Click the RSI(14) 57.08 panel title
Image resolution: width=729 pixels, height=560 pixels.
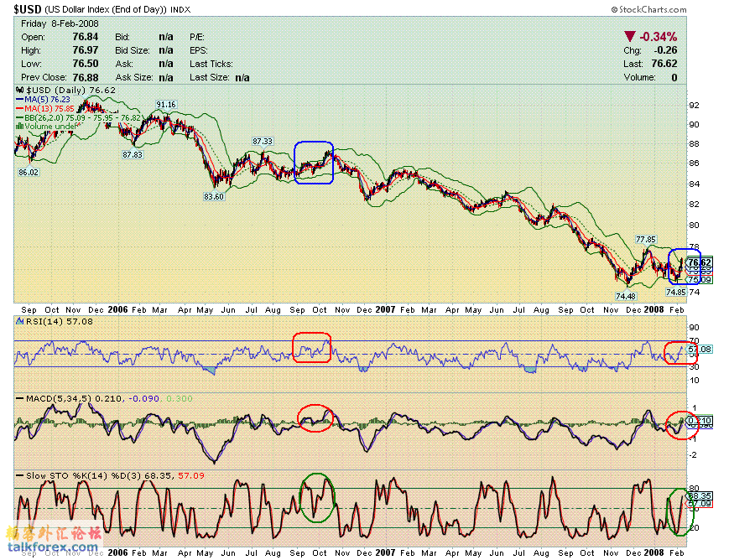pos(59,322)
